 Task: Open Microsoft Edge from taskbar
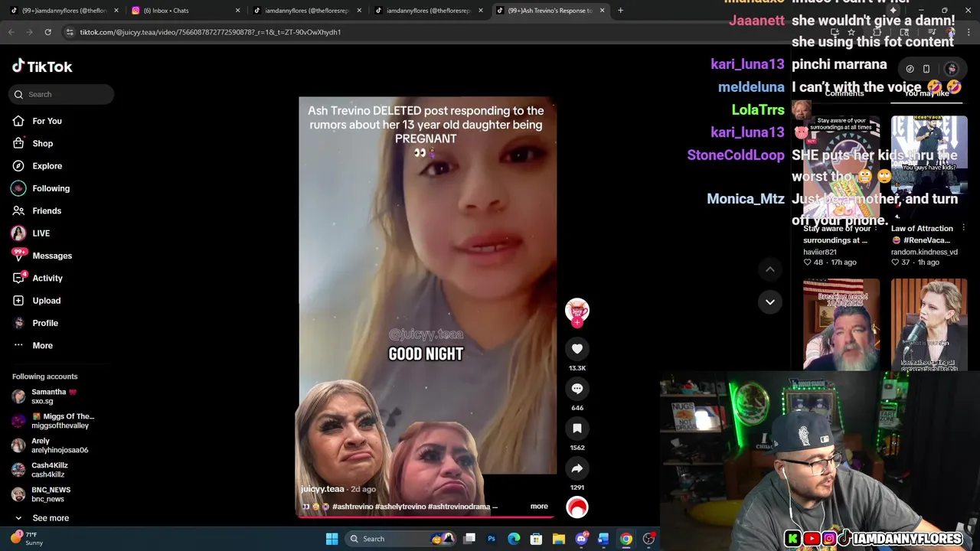point(514,539)
